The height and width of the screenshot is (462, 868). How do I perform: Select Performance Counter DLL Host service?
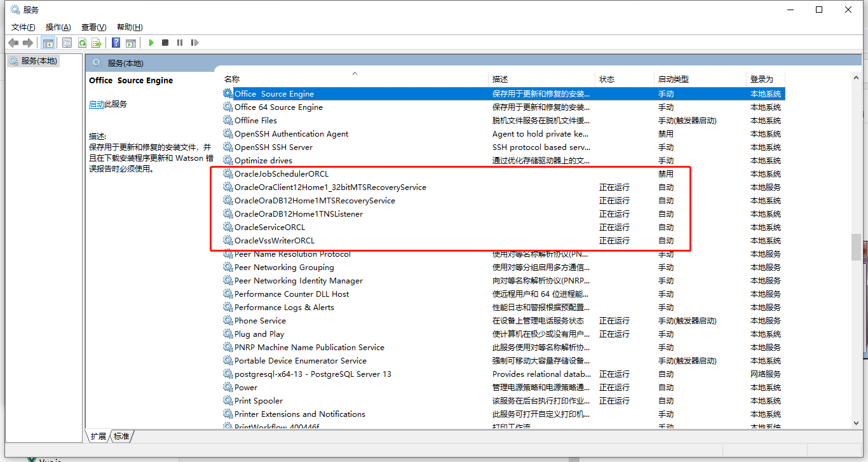coord(292,294)
